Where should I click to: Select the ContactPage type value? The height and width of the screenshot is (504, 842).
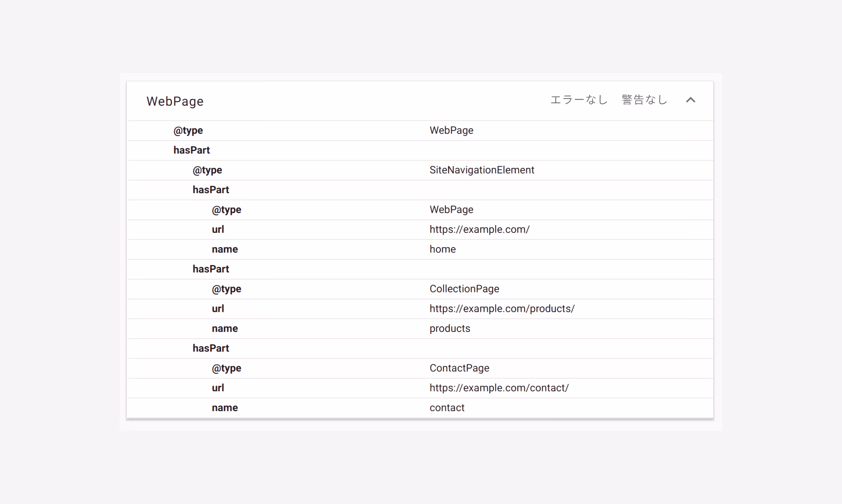(459, 368)
